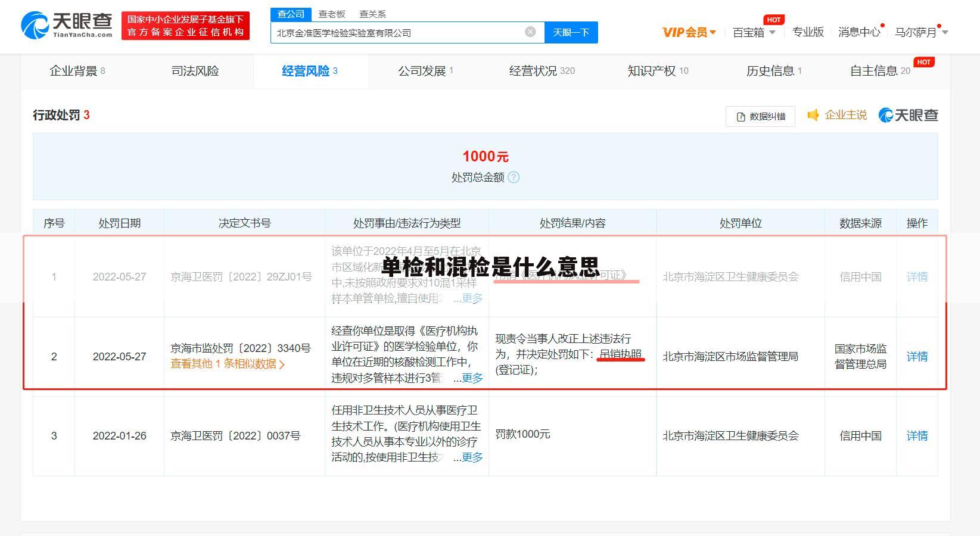This screenshot has width=980, height=536.
Task: Click the 行政处罚 section heading
Action: click(x=61, y=115)
